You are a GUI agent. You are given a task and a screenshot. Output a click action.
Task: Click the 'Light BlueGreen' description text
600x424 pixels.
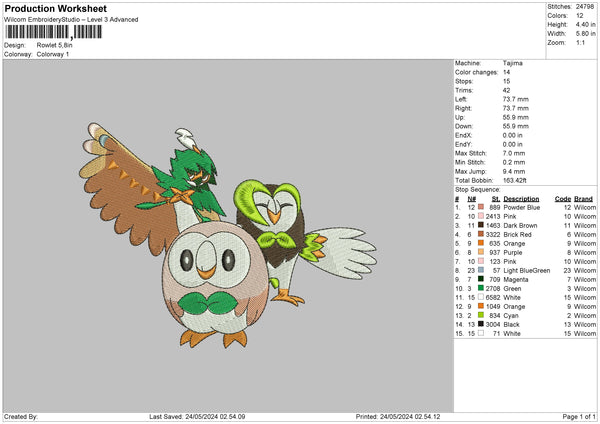pyautogui.click(x=527, y=271)
